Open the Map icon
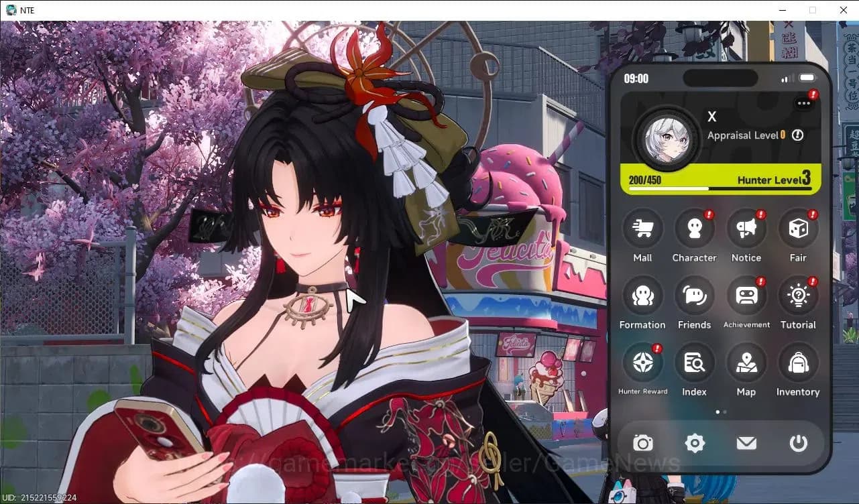This screenshot has width=859, height=504. tap(746, 363)
